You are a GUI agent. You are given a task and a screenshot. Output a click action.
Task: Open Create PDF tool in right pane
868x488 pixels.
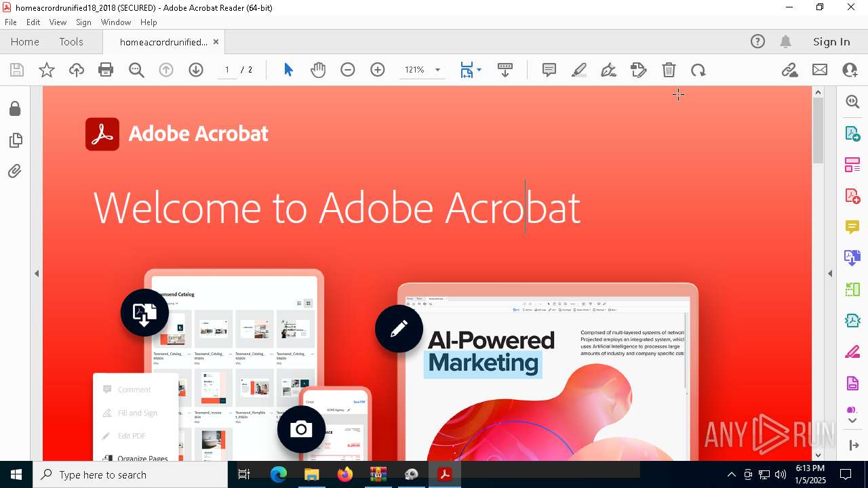[x=852, y=195]
